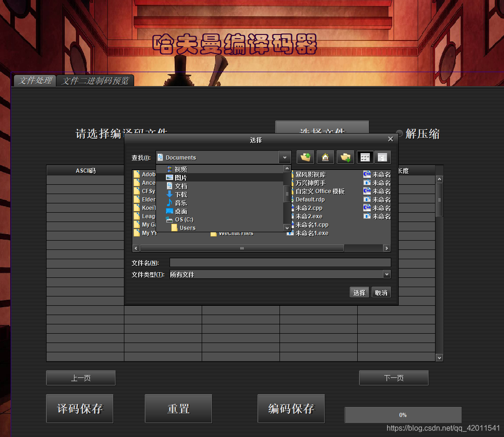This screenshot has width=504, height=437.
Task: Click the 桌面 desktop icon
Action: 170,211
